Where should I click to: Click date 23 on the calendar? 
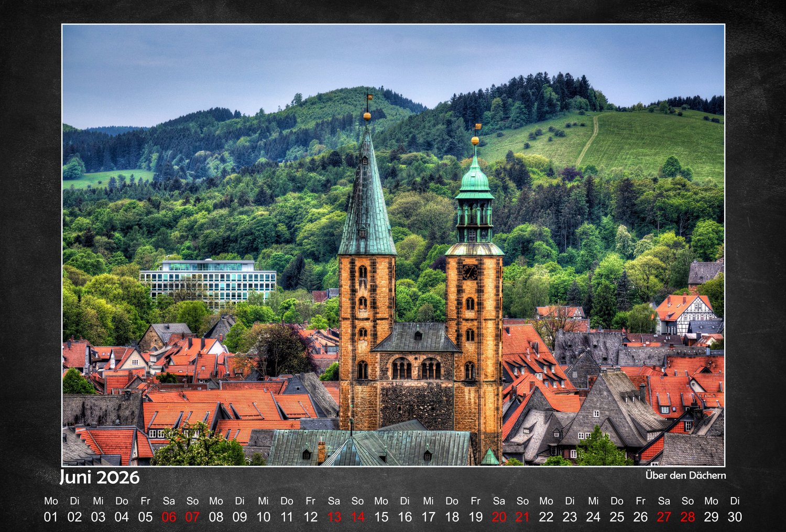click(570, 517)
